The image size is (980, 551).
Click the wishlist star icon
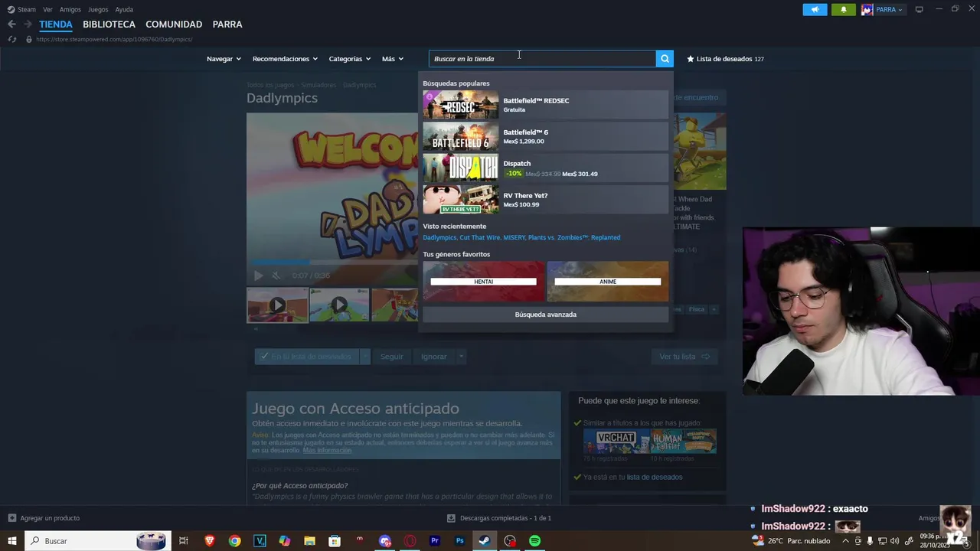tap(691, 59)
